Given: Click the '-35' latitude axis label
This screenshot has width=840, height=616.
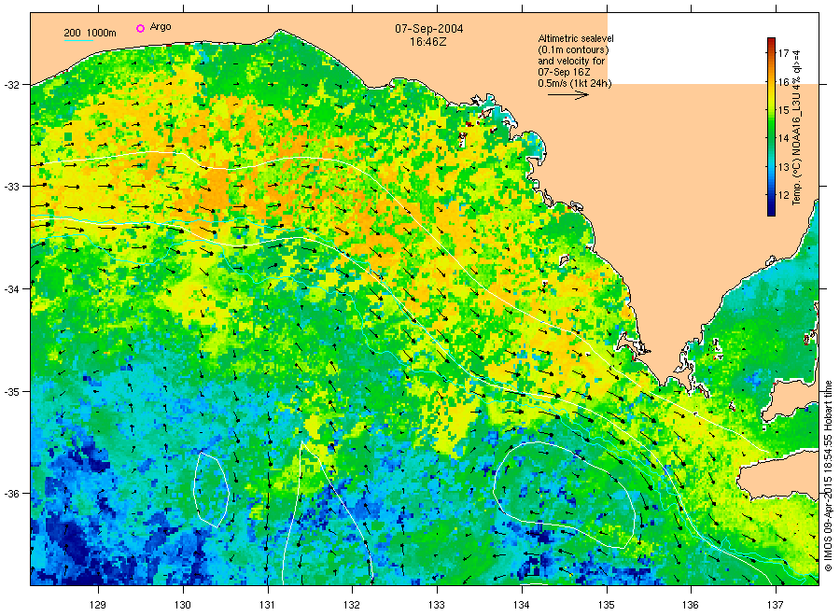Looking at the screenshot, I should 10,392.
